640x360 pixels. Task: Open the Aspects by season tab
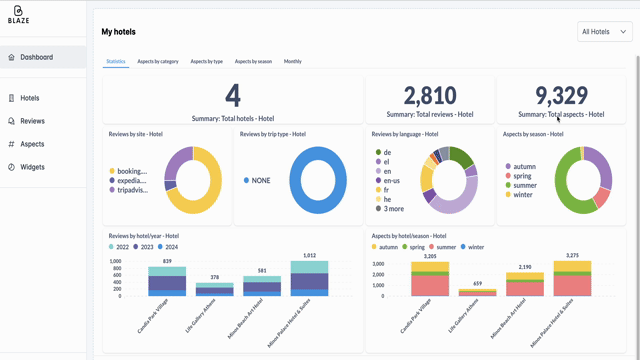253,61
